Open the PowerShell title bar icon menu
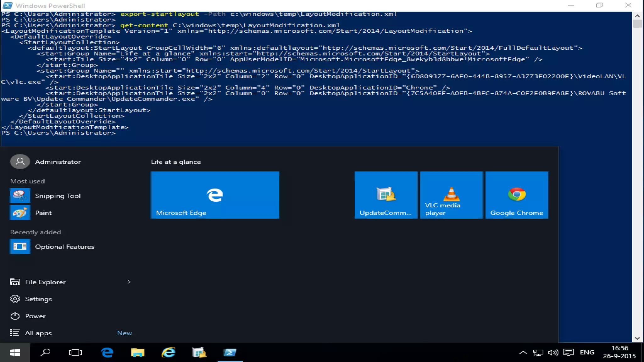Screen dimensions: 644x362 pos(7,6)
